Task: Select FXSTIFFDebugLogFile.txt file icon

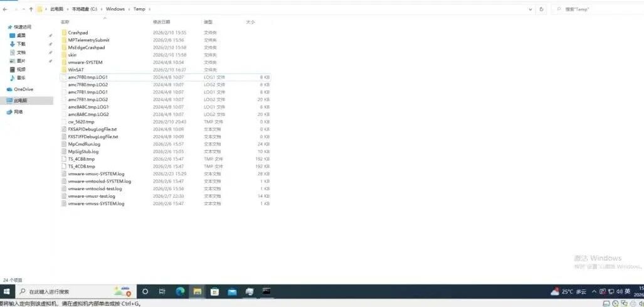Action: click(63, 136)
